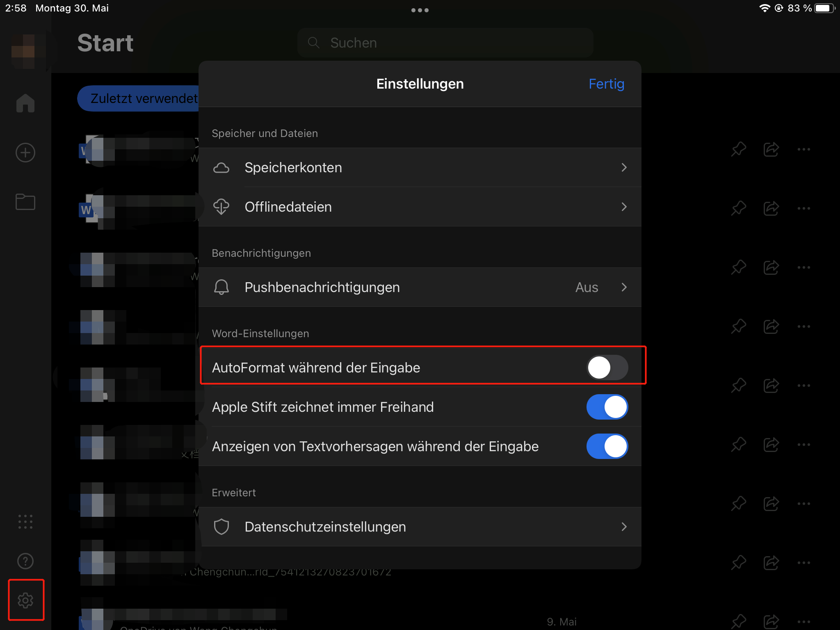Open more options for the third document
The image size is (840, 630).
coord(803,267)
